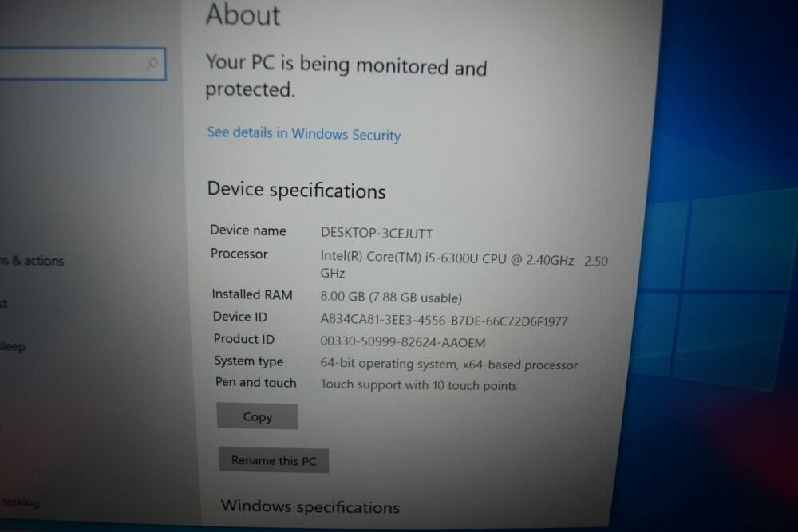The height and width of the screenshot is (532, 798).
Task: Click the Product ID 00330-50999-82624-AAOEM value
Action: 402,342
